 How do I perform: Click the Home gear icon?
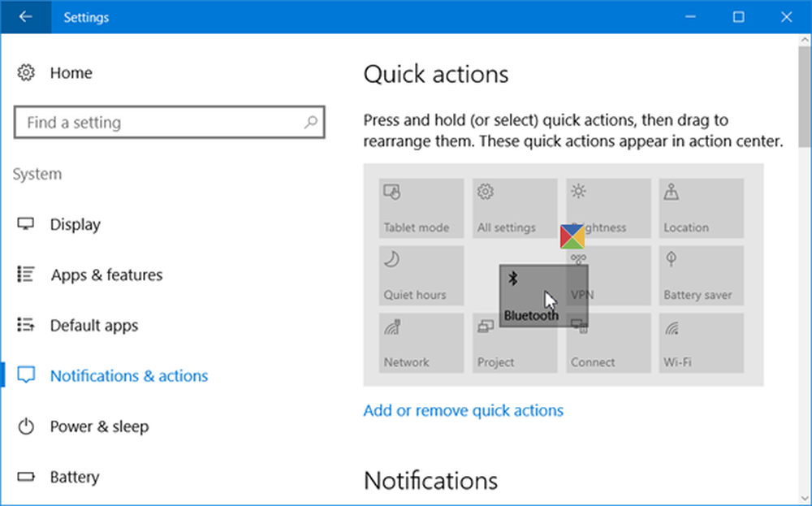25,73
